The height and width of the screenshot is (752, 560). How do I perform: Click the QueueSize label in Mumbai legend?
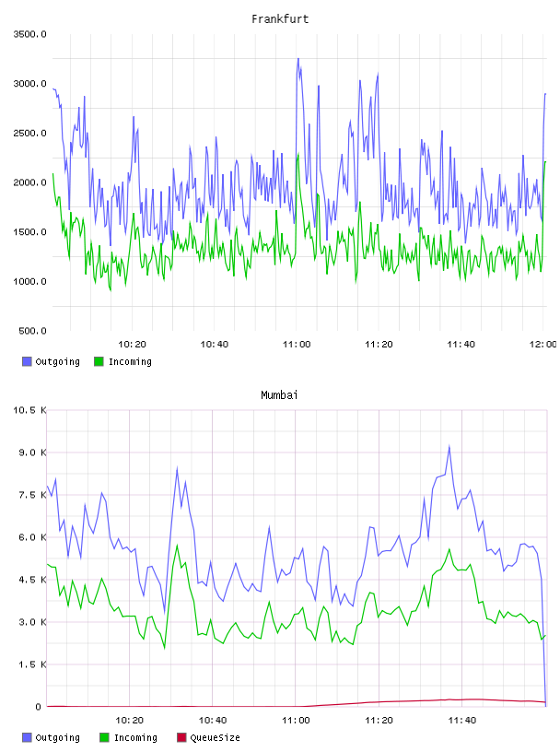tap(215, 737)
